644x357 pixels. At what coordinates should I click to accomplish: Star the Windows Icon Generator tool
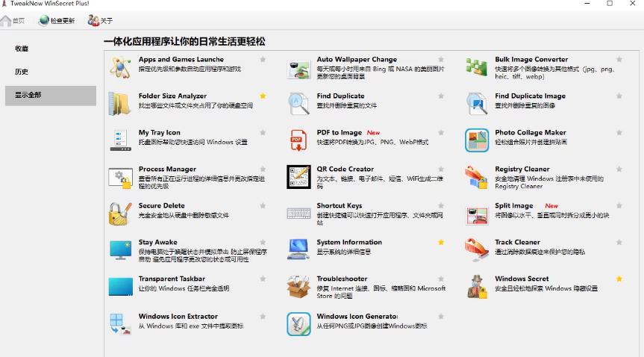point(441,316)
